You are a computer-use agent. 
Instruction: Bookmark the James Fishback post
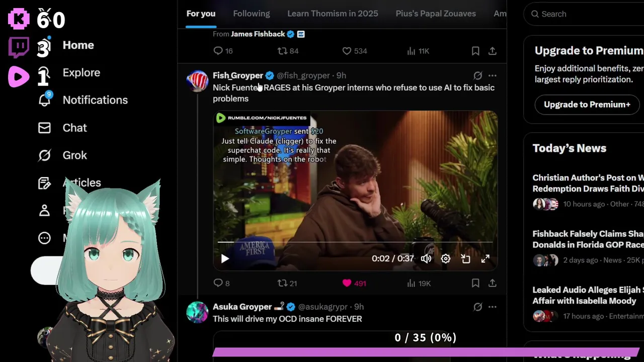click(x=475, y=51)
